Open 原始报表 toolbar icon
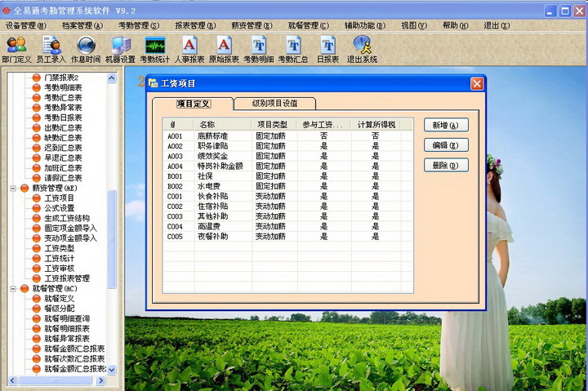588x391 pixels. tap(224, 50)
